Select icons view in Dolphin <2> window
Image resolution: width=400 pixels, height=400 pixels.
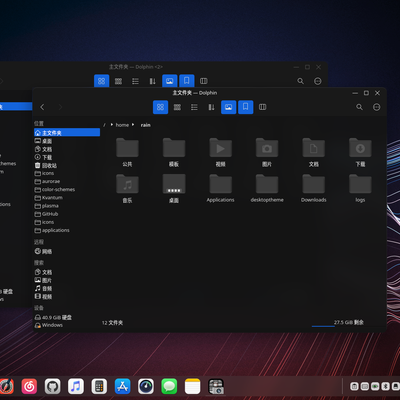(101, 81)
